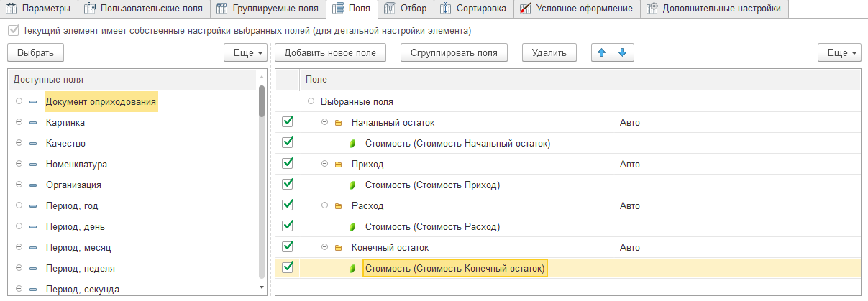Switch to the Условное оформление tab

(x=577, y=9)
